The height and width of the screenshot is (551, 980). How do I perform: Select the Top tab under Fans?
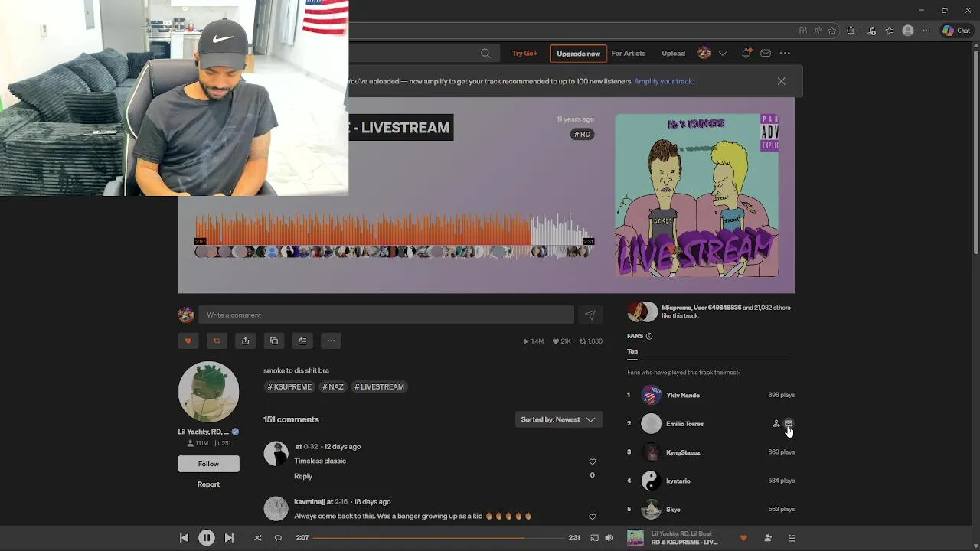(632, 352)
